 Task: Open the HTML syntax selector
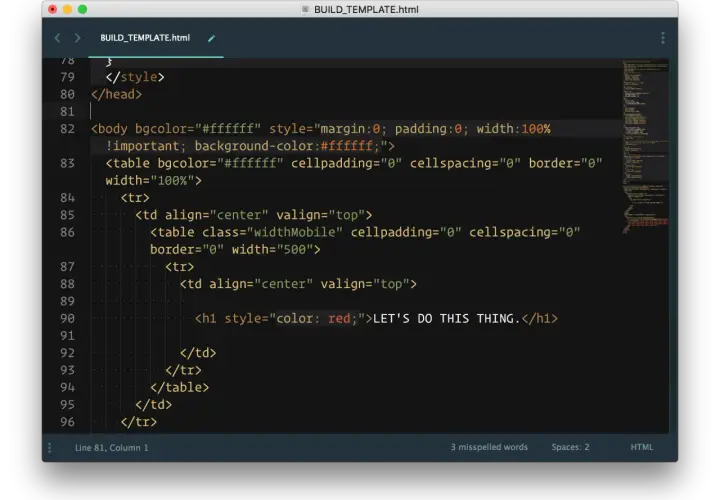point(641,447)
